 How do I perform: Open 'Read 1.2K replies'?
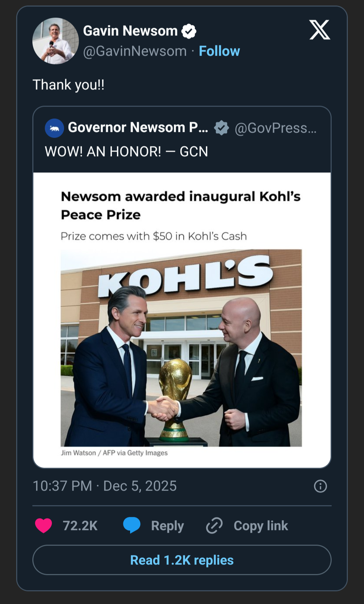(x=182, y=560)
